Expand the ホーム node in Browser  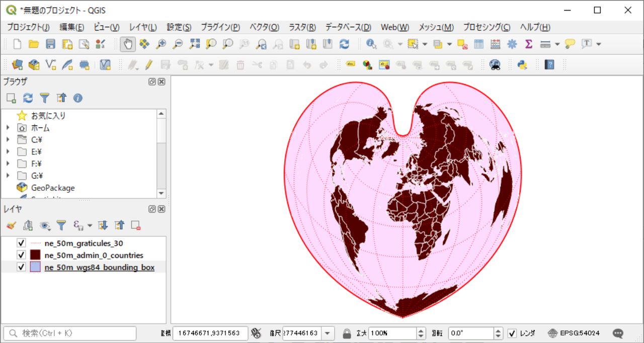tap(8, 127)
